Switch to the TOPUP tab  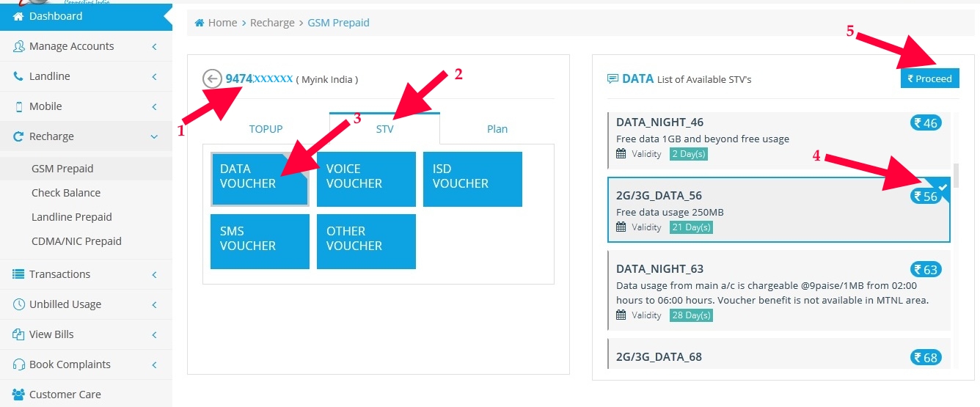coord(266,129)
